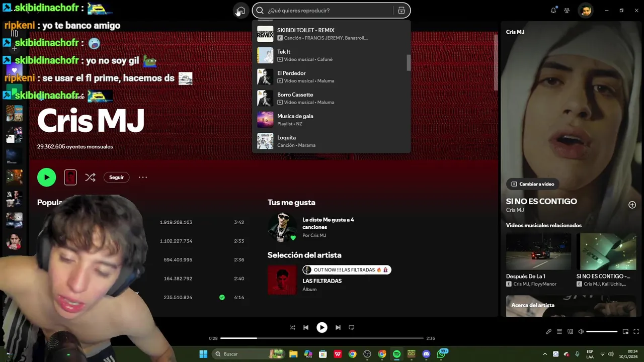
Task: Open the liked songs Cris MJ thumbnail
Action: (282, 227)
